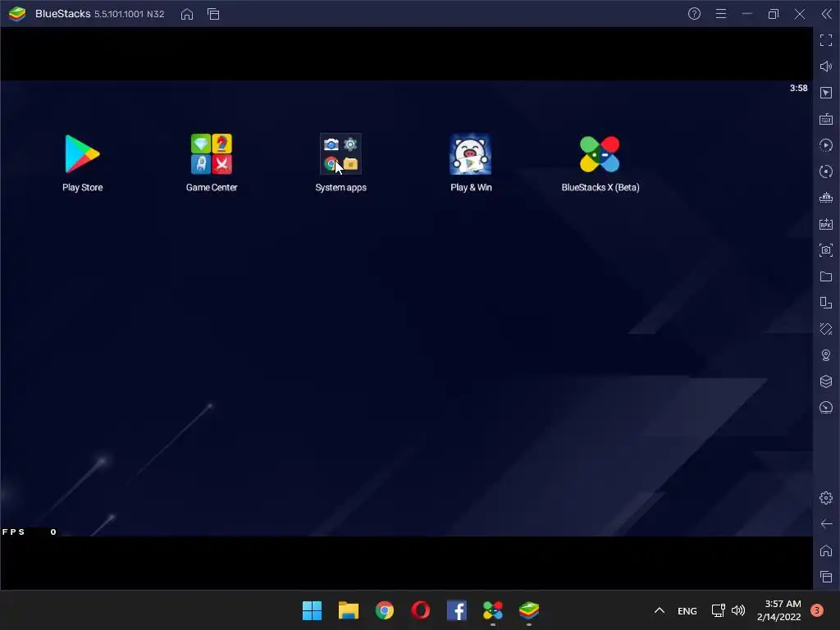Screen dimensions: 840x630
Task: Open the media folder icon in sidebar
Action: [x=826, y=276]
